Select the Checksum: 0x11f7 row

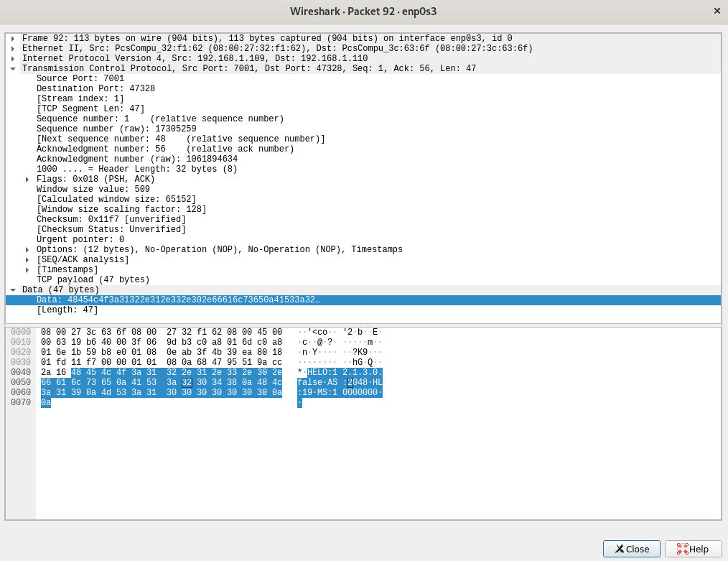pos(363,219)
